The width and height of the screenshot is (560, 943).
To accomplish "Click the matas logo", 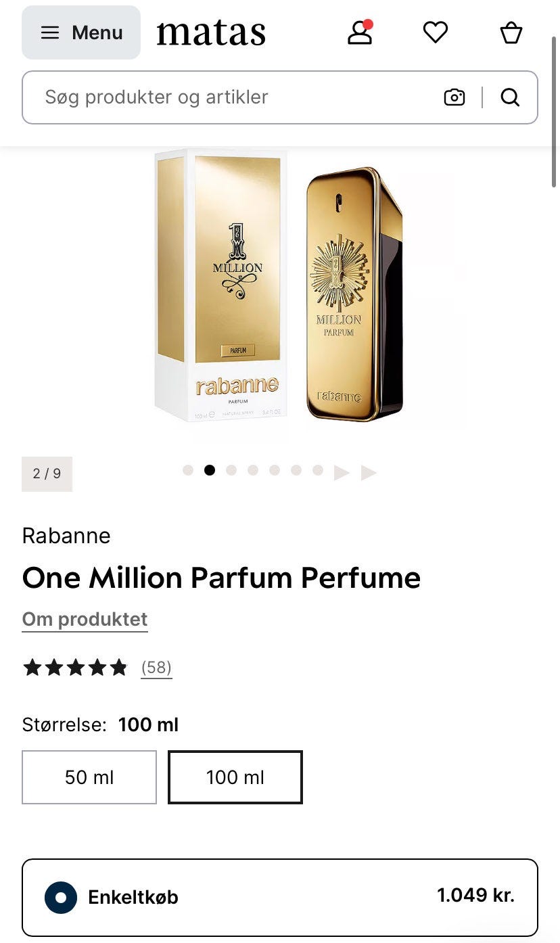I will click(x=211, y=32).
